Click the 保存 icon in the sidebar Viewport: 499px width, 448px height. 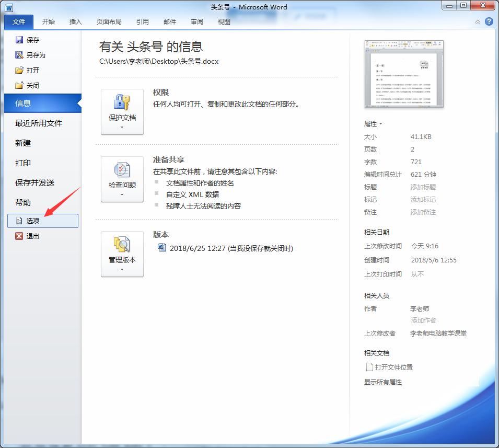point(19,39)
